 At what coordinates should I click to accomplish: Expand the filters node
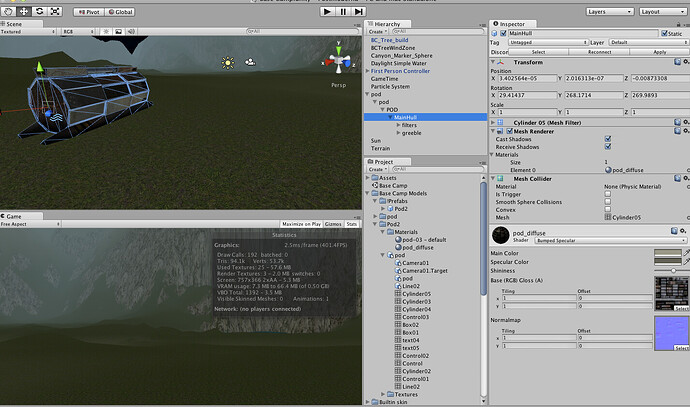[x=398, y=125]
